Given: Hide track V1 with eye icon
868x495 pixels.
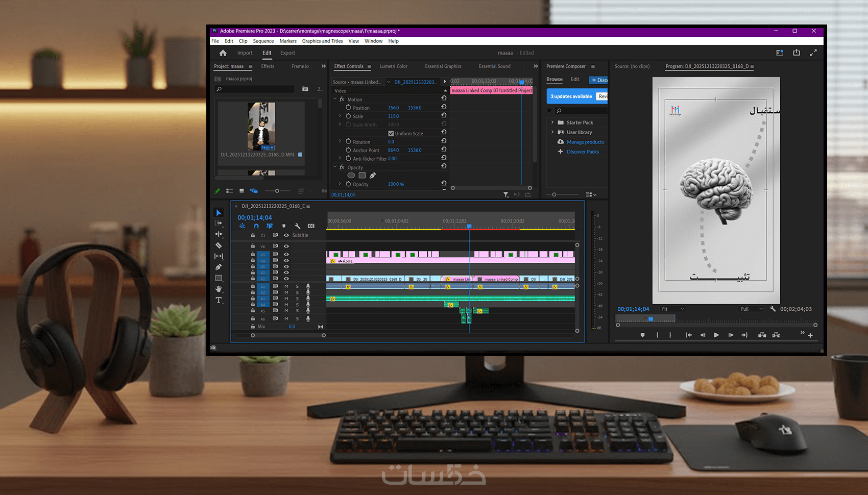Looking at the screenshot, I should coord(286,279).
